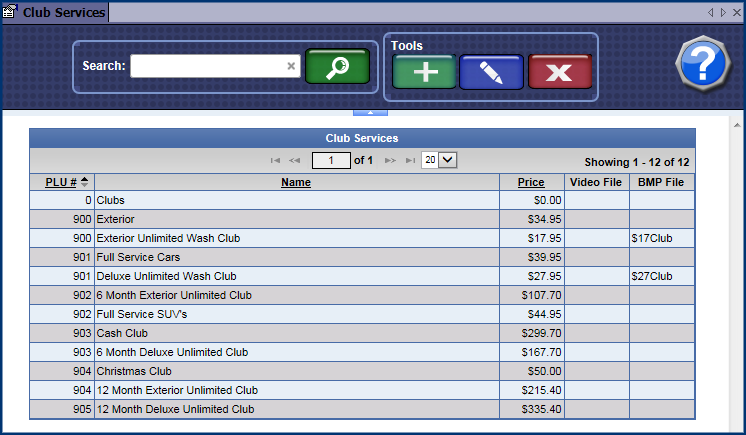746x435 pixels.
Task: Open the blue question mark help
Action: pyautogui.click(x=703, y=65)
